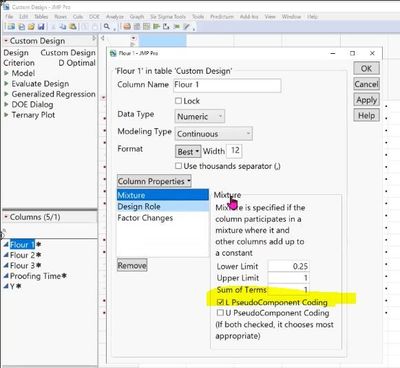Click the pencil edit icon in toolbar
The image size is (400, 368).
click(187, 27)
